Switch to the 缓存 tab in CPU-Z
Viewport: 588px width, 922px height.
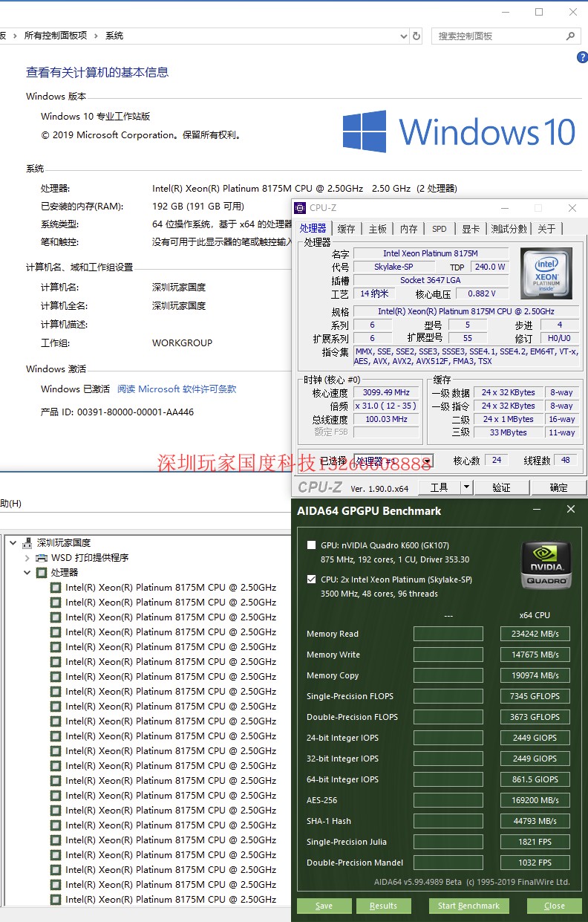pos(347,229)
